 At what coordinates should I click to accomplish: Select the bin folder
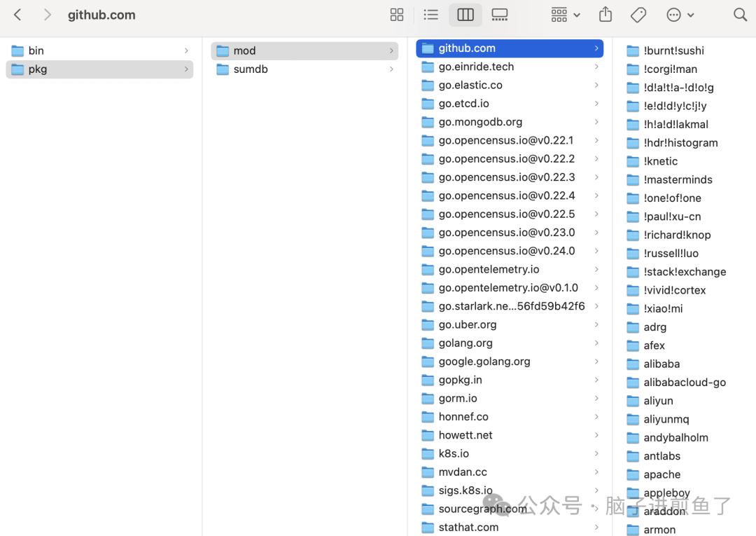(99, 50)
